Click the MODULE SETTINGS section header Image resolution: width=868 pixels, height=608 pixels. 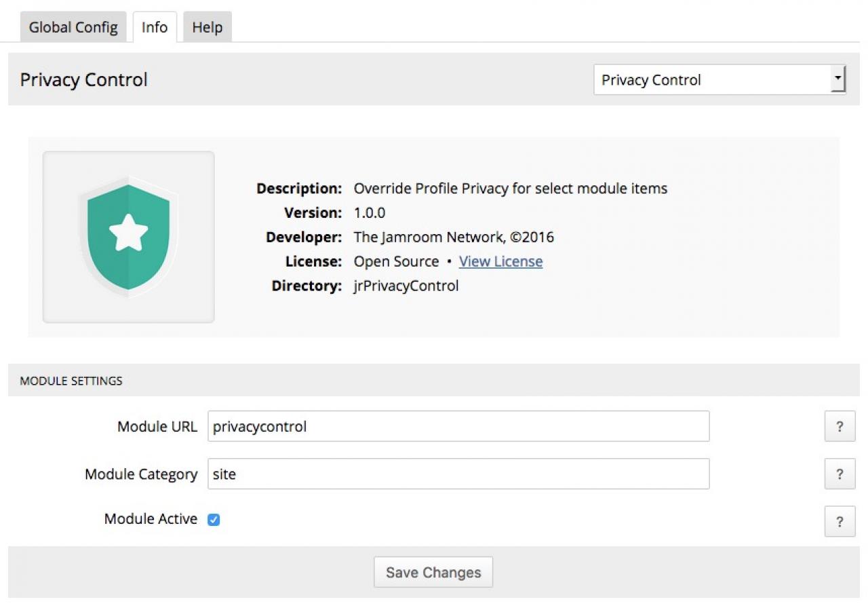tap(71, 381)
